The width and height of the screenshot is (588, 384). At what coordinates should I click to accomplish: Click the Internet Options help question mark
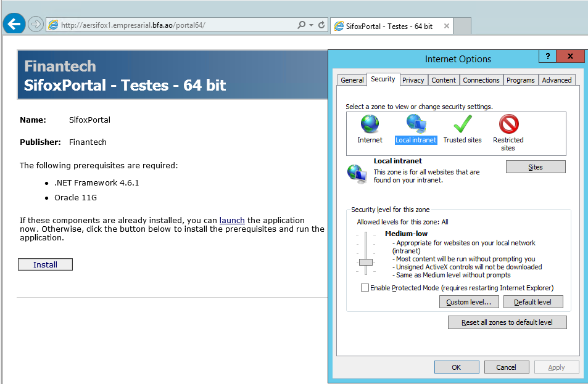(x=547, y=56)
